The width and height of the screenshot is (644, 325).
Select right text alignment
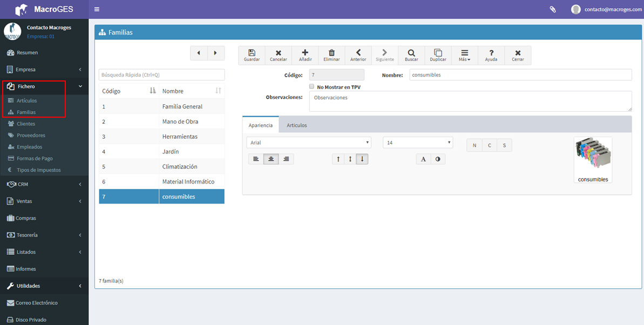[286, 159]
